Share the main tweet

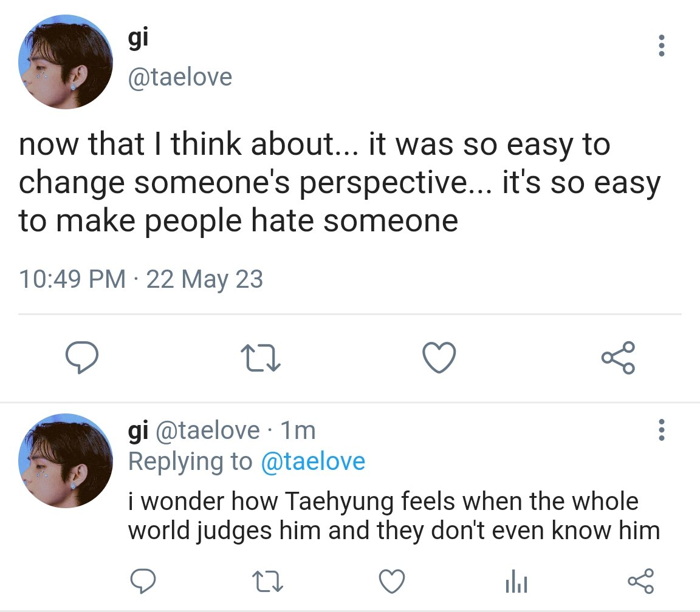tap(619, 357)
